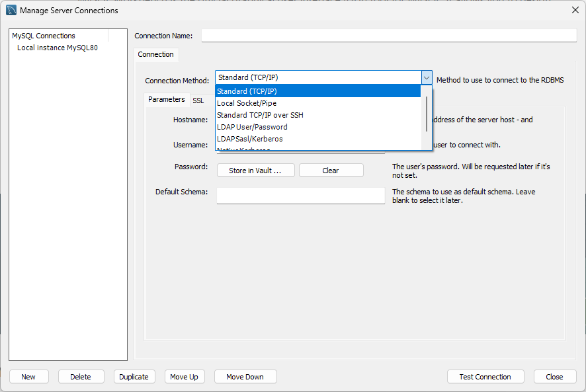Image resolution: width=586 pixels, height=392 pixels.
Task: Run Test Connection
Action: click(485, 377)
